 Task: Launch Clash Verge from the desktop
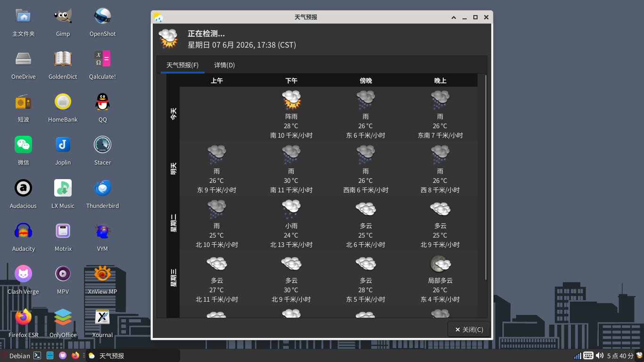(23, 279)
